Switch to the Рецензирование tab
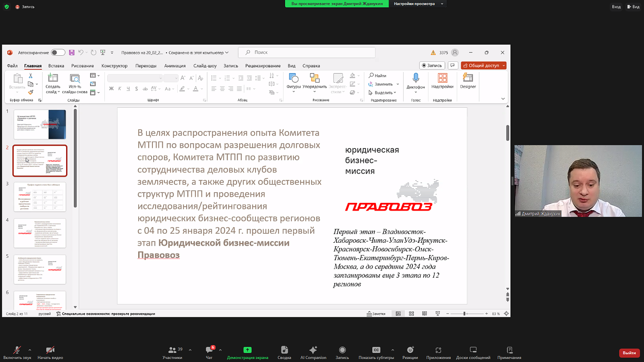 click(x=263, y=66)
